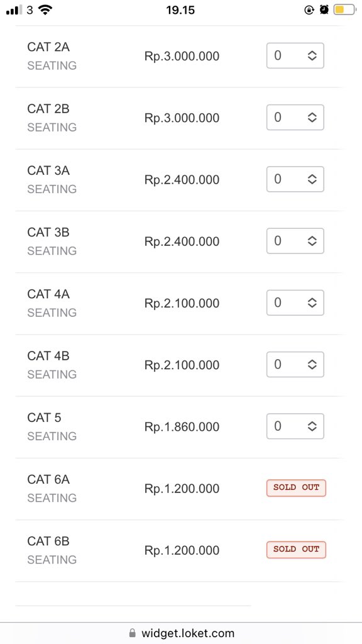This screenshot has width=362, height=644.
Task: Open the CAT 2A quantity selector
Action: [x=295, y=55]
